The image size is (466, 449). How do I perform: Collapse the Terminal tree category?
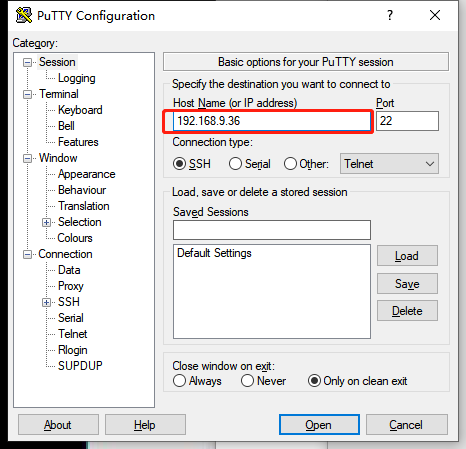pos(27,94)
